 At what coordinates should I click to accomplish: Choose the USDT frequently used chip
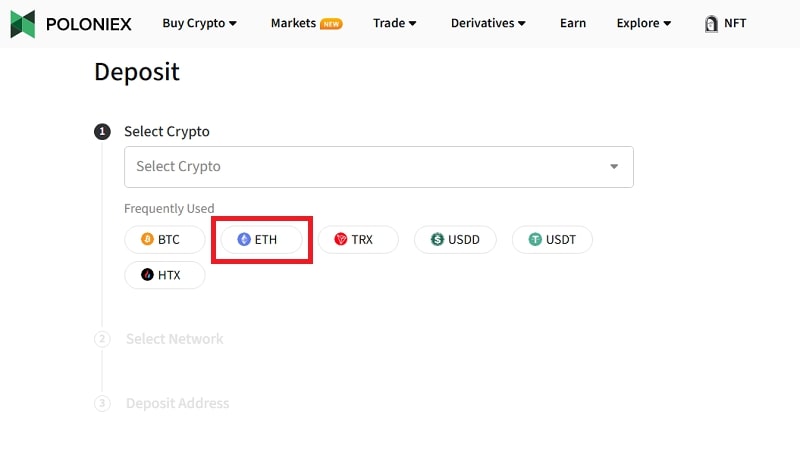point(552,240)
